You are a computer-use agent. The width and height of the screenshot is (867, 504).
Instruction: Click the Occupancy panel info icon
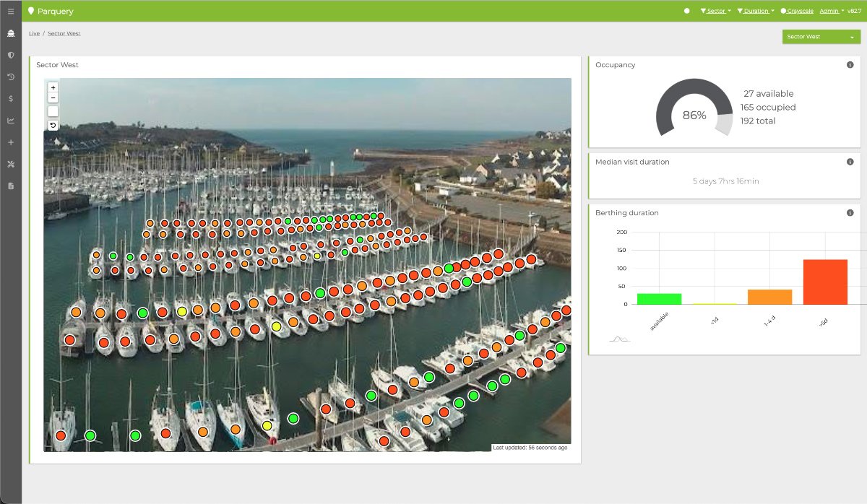click(x=850, y=65)
